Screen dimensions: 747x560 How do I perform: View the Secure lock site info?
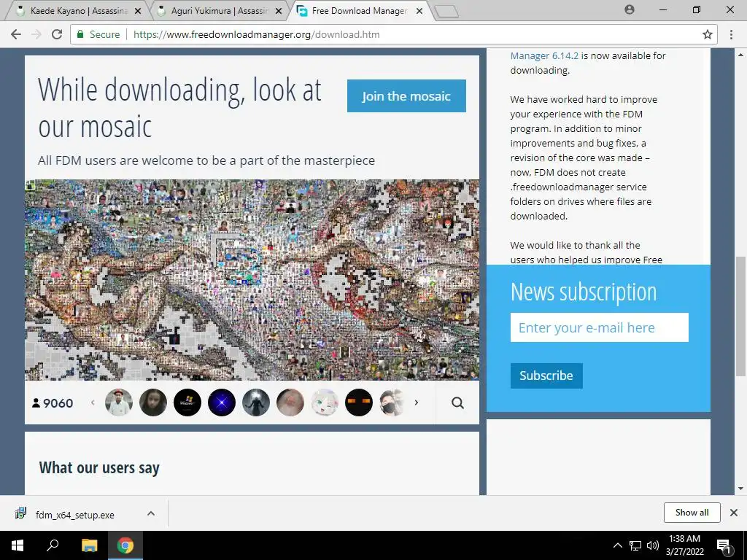98,34
